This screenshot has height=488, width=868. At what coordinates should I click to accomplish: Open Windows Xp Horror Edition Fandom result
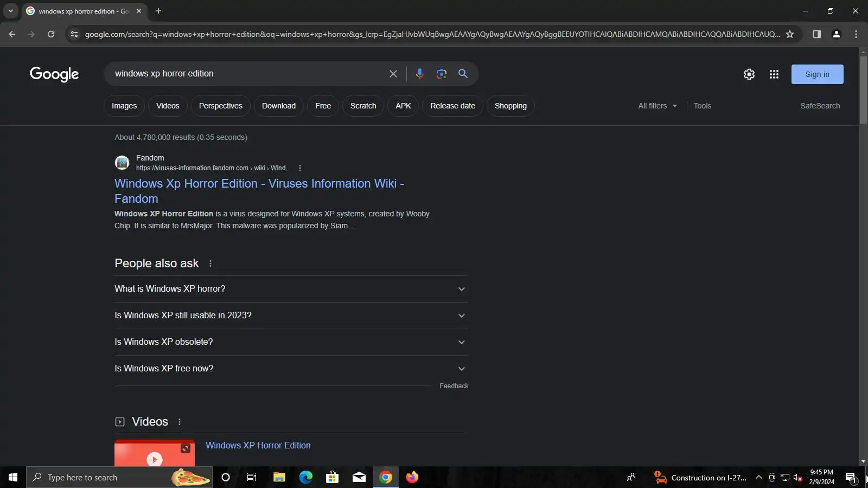point(259,191)
